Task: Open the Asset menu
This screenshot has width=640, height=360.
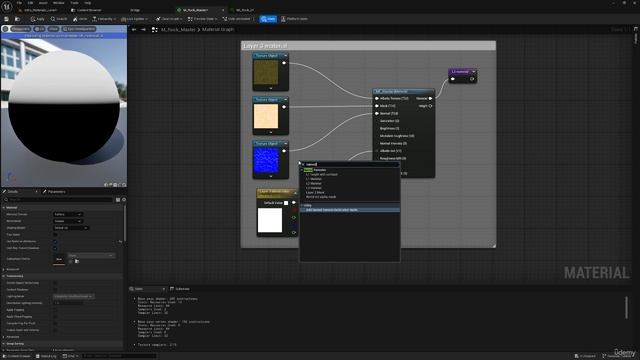Action: click(43, 3)
